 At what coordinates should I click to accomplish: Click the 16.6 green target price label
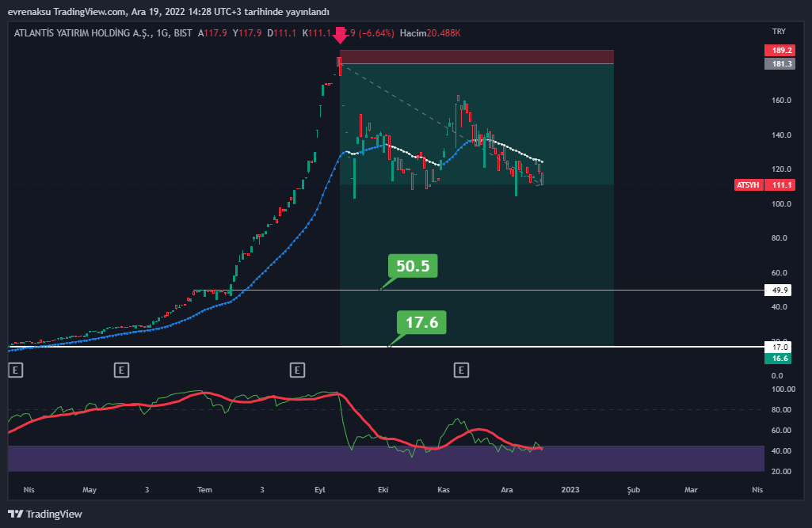coord(779,359)
